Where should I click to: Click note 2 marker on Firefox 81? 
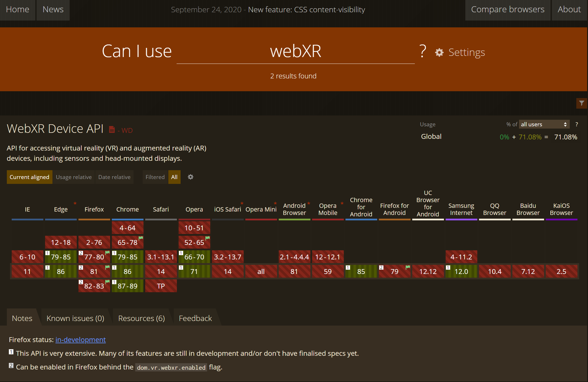click(x=81, y=268)
